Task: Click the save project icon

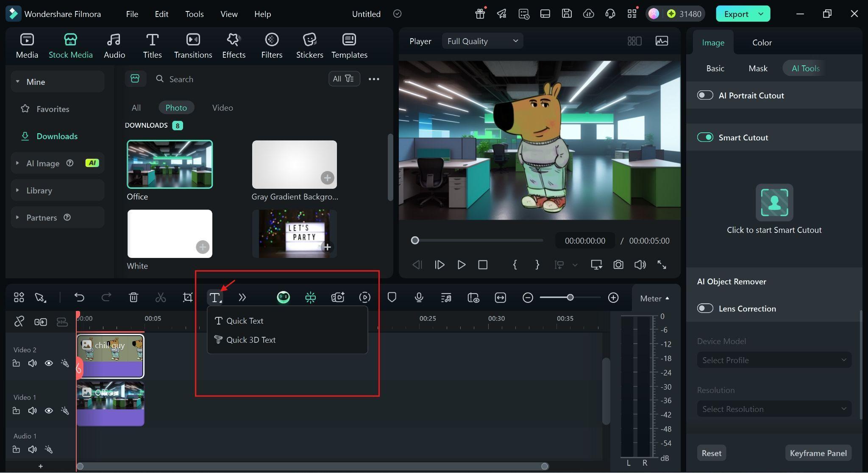Action: [567, 14]
